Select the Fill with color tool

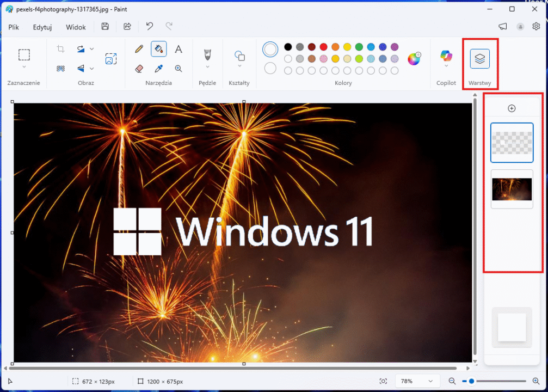coord(158,49)
